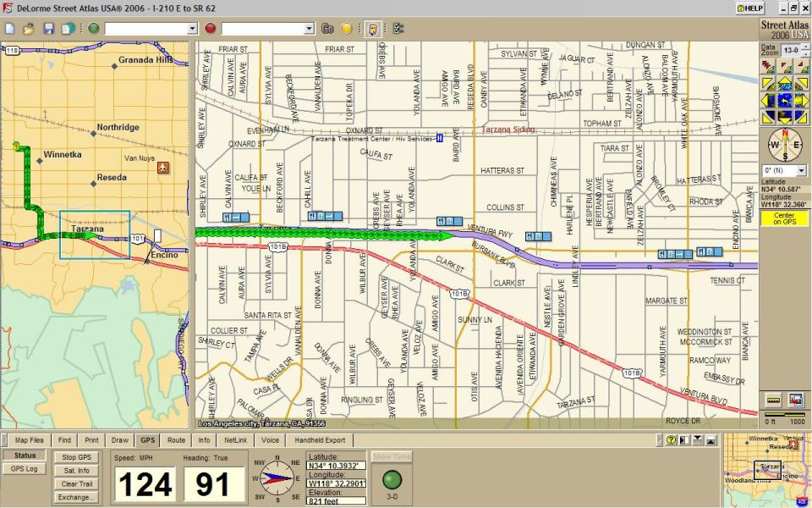
Task: Click the Stop GPS button
Action: 77,457
